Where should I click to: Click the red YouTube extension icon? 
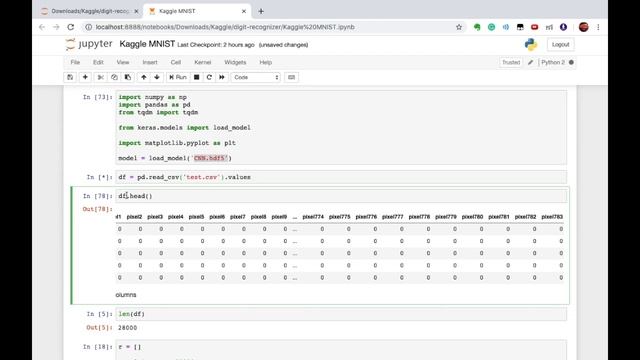pos(534,27)
